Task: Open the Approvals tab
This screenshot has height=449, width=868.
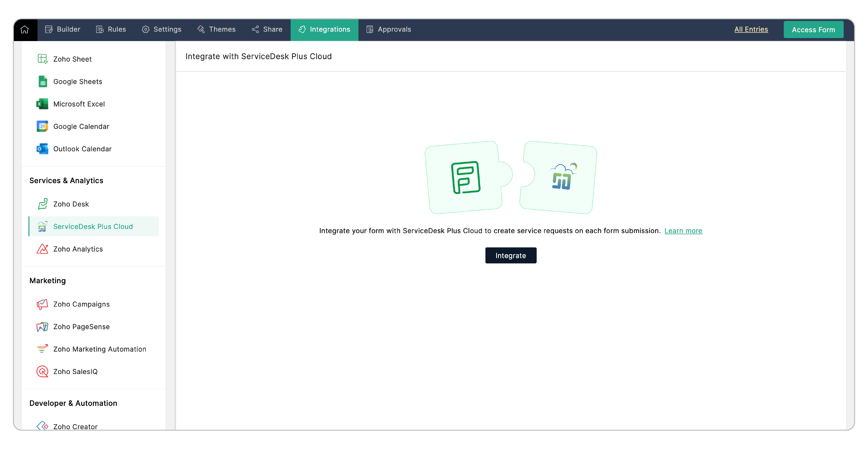Action: pos(389,30)
